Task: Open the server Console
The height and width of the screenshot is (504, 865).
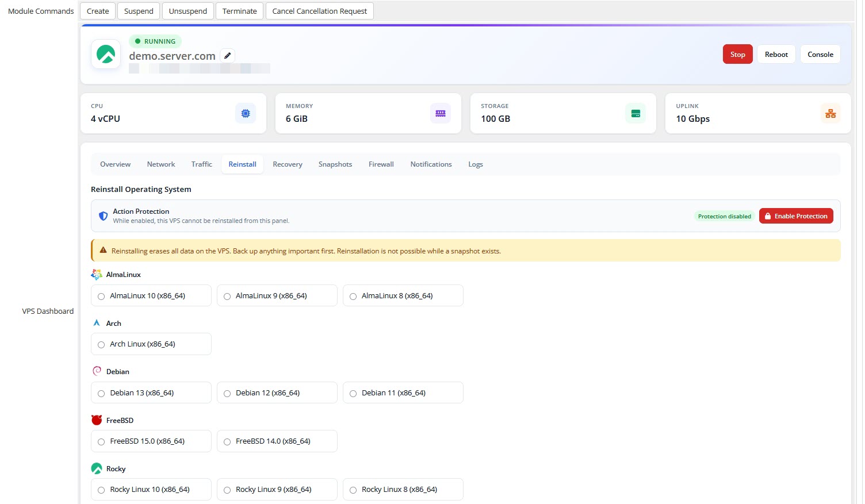Action: pyautogui.click(x=820, y=54)
